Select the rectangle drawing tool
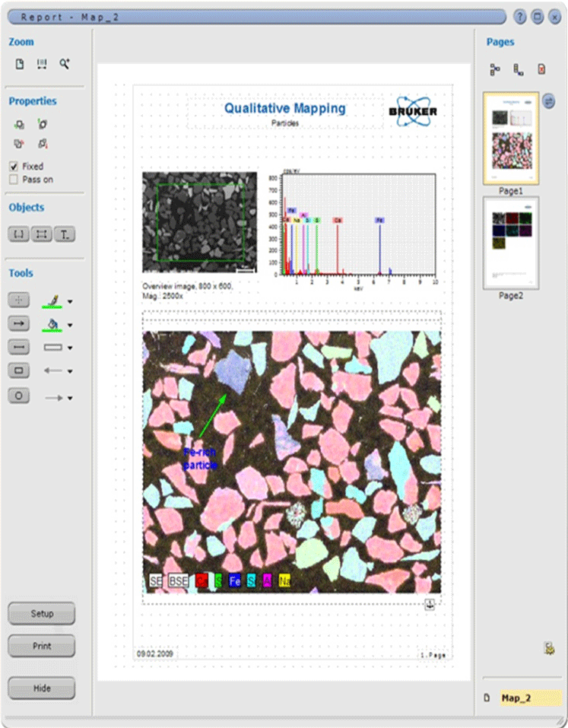 18,371
